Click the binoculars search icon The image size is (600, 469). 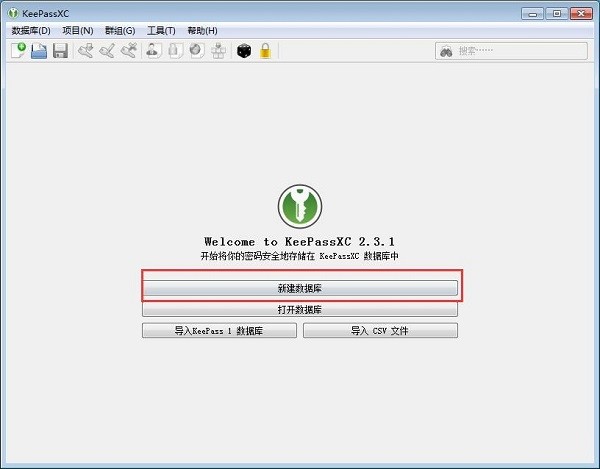[x=446, y=51]
